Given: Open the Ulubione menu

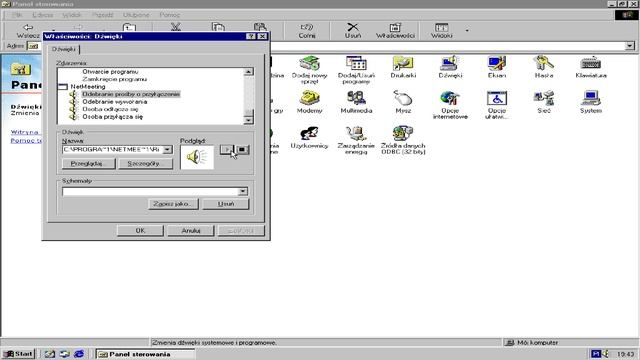Looking at the screenshot, I should (136, 15).
